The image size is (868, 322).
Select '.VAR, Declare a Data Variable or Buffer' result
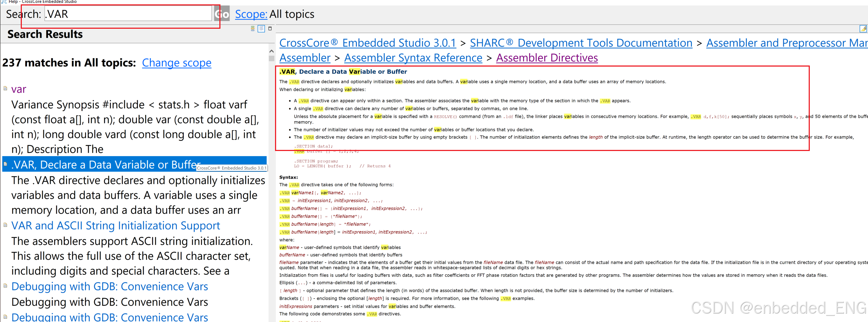coord(106,165)
